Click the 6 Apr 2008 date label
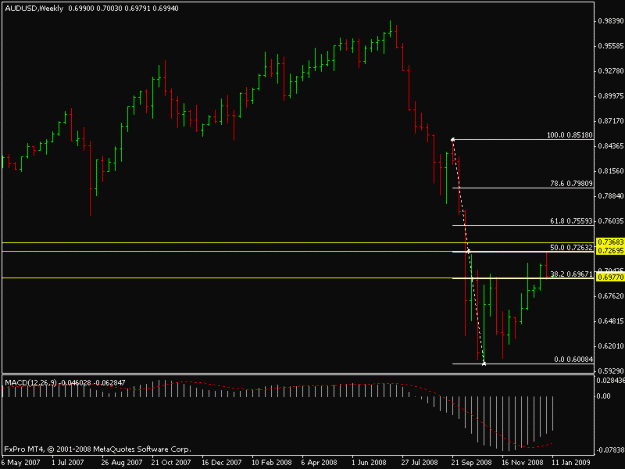This screenshot has width=625, height=469. [x=319, y=462]
